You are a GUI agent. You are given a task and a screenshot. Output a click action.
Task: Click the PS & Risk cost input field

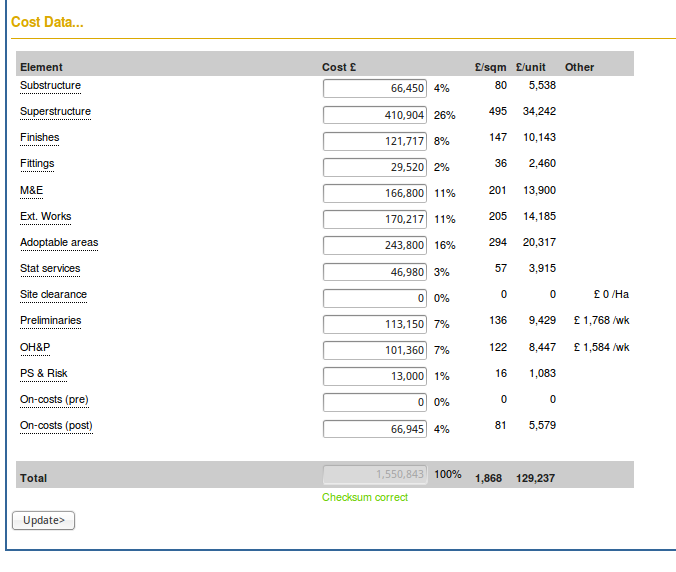coord(375,376)
